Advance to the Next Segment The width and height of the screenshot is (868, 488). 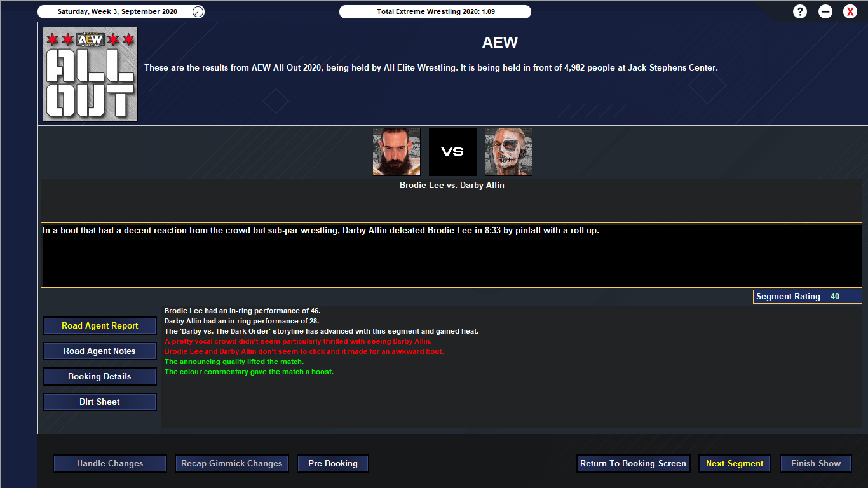(735, 464)
